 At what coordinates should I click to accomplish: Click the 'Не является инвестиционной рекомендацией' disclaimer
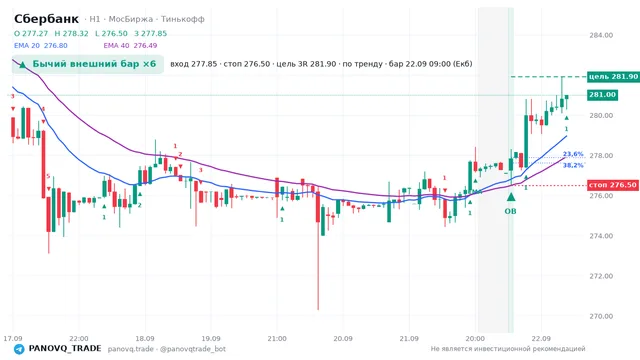(x=508, y=349)
